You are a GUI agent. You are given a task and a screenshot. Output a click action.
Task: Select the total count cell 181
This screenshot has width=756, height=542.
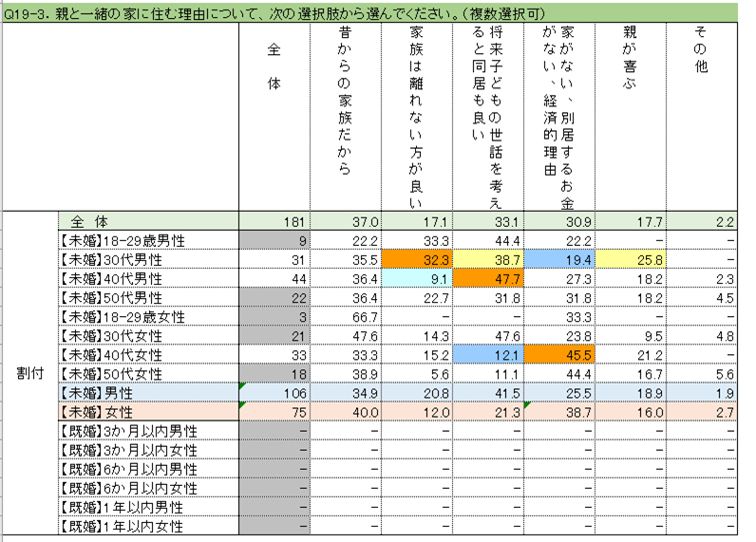274,221
